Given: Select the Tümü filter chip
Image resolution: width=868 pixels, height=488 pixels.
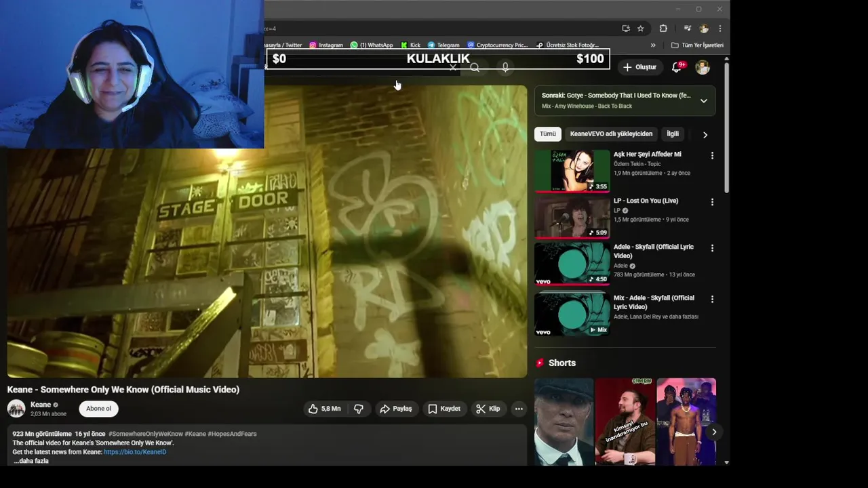Looking at the screenshot, I should (547, 134).
